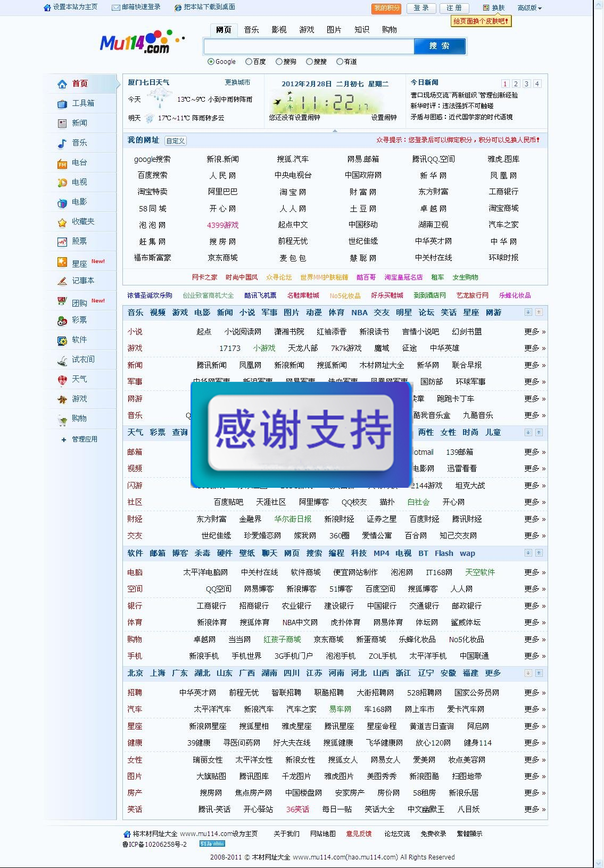Open the 工具箱 toolbox icon

[x=62, y=104]
